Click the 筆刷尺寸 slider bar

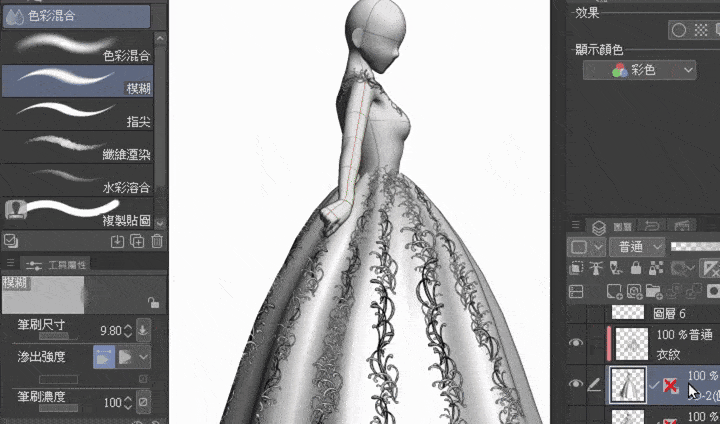[58, 337]
